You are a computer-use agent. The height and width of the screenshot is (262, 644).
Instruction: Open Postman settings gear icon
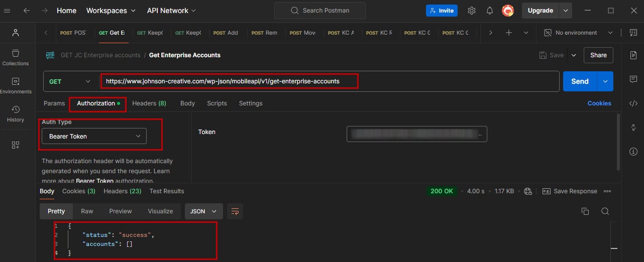pos(471,11)
